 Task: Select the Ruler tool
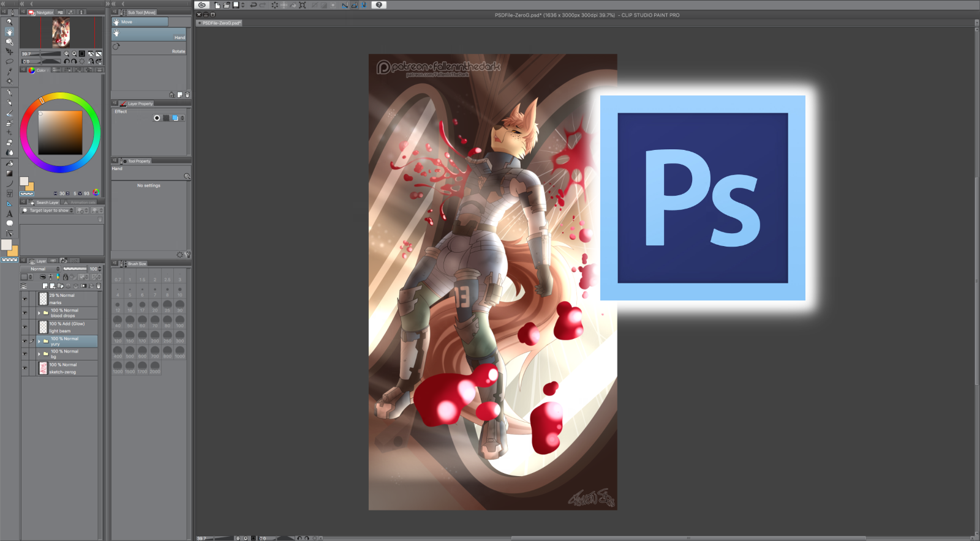(9, 203)
